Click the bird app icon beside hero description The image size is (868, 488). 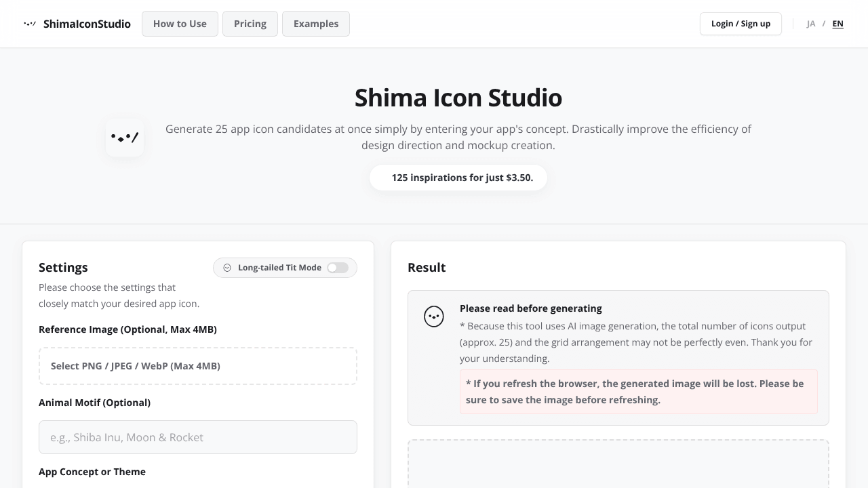pyautogui.click(x=125, y=138)
